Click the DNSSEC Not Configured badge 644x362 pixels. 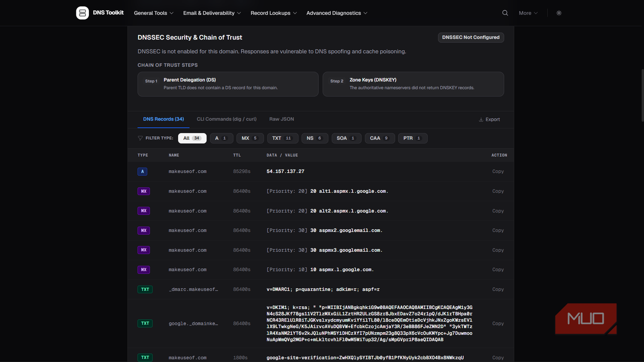[471, 37]
